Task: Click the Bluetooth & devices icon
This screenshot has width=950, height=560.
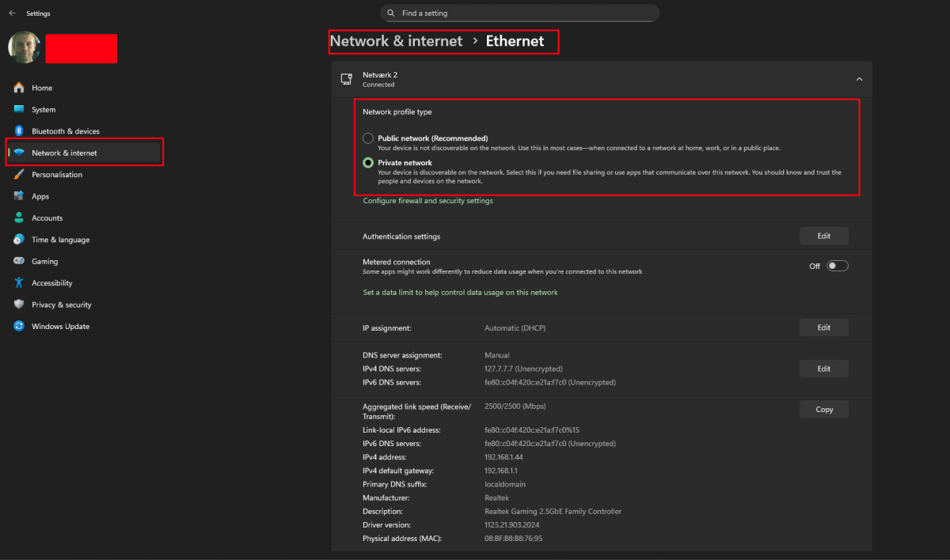Action: click(x=19, y=131)
